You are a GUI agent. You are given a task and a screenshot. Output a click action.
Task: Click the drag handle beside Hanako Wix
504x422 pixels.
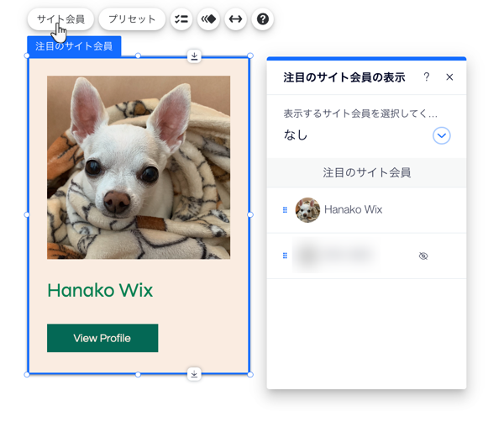click(x=285, y=210)
